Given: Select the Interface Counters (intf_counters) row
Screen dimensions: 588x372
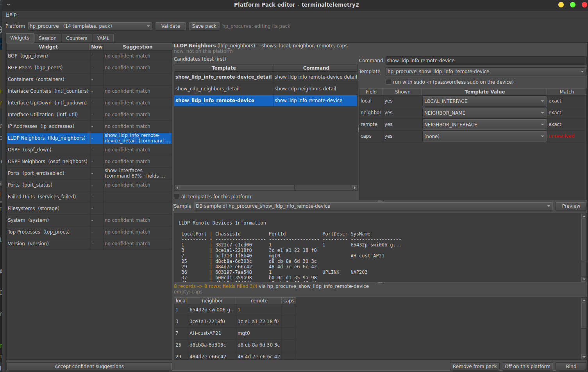Looking at the screenshot, I should click(89, 91).
